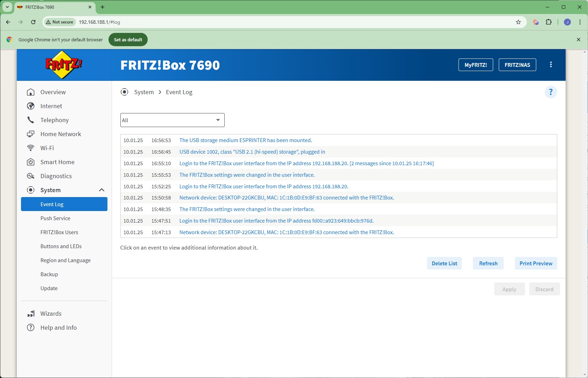Open the Telephony menu

pos(55,120)
